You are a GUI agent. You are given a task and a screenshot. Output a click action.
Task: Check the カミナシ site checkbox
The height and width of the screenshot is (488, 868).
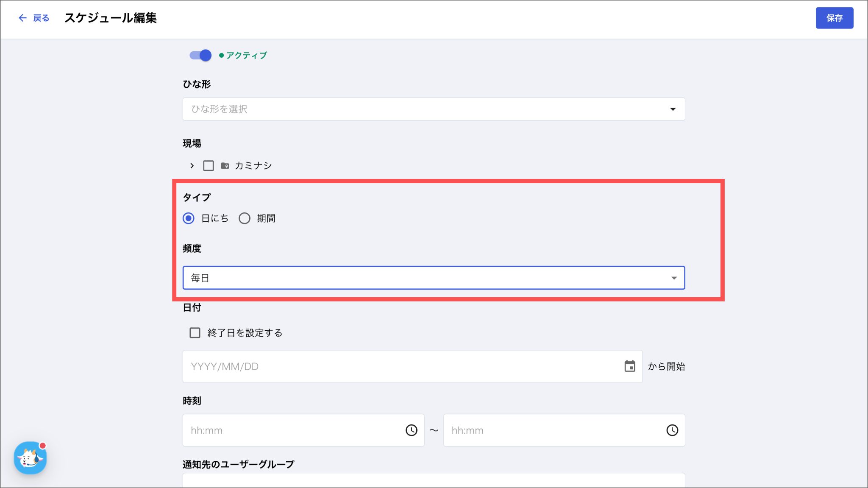pos(209,166)
